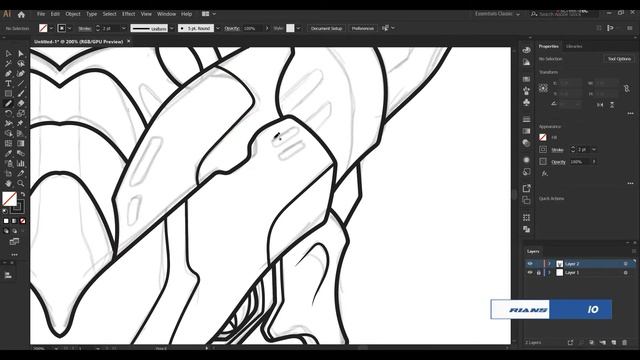Set color mode to Gradient
Image resolution: width=640 pixels, height=360 pixels.
coord(14,221)
